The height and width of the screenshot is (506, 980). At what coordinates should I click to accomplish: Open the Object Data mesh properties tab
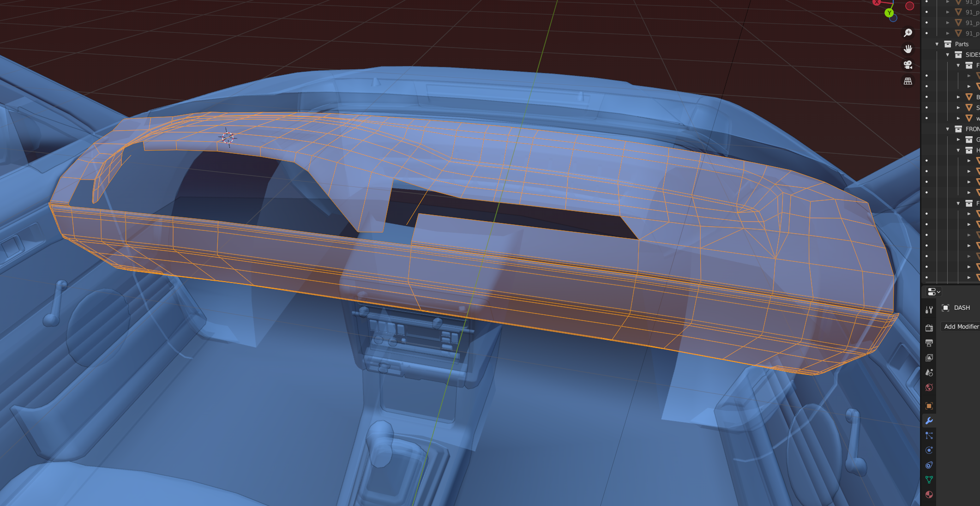point(929,480)
